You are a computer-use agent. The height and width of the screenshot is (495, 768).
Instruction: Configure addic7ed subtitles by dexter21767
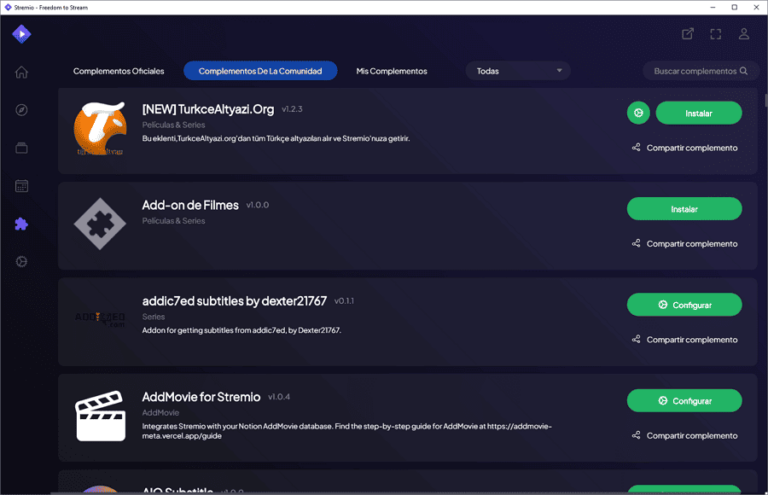point(684,305)
